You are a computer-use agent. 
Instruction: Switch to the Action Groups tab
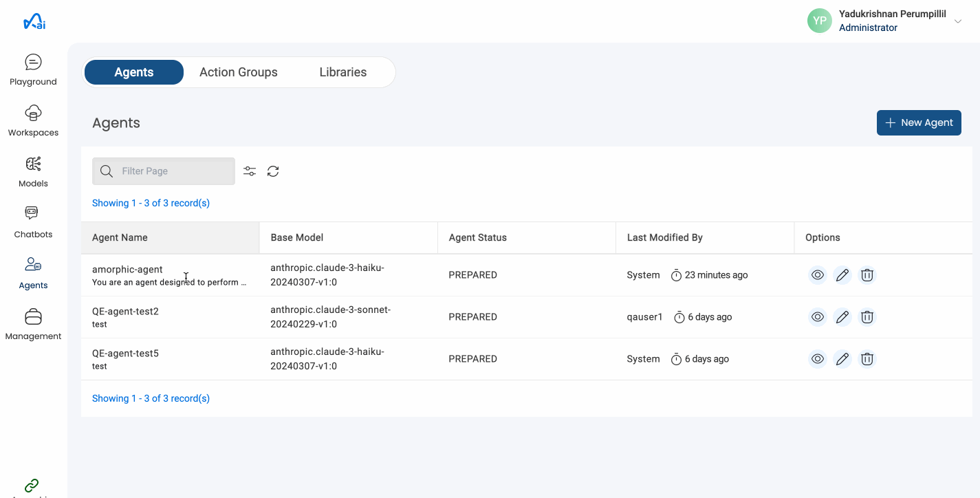coord(239,72)
